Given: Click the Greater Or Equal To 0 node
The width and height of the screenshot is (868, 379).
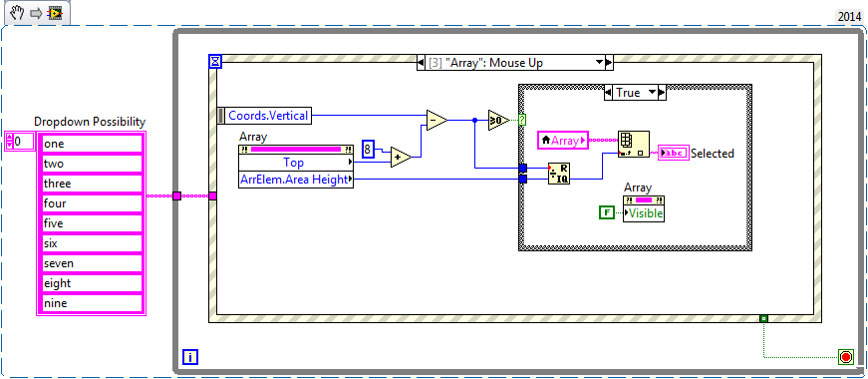Looking at the screenshot, I should pos(498,120).
